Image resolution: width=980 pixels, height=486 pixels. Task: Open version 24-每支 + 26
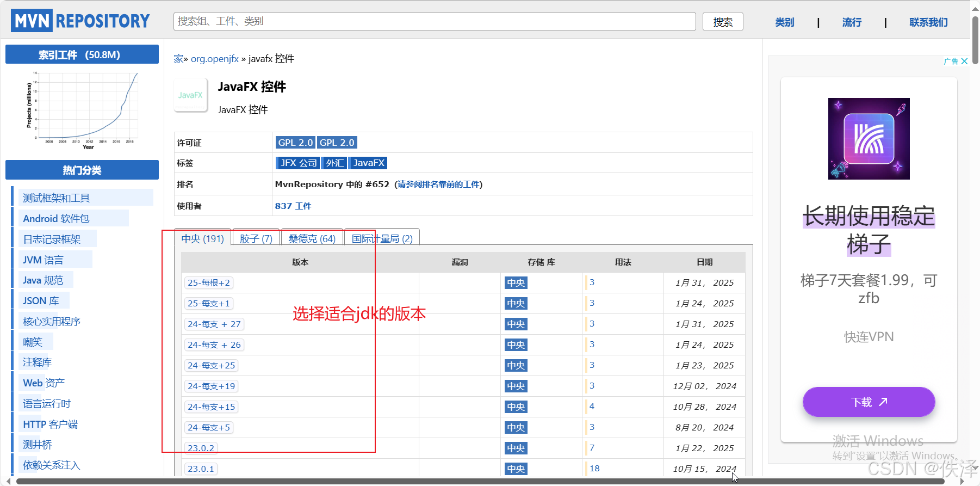click(214, 344)
